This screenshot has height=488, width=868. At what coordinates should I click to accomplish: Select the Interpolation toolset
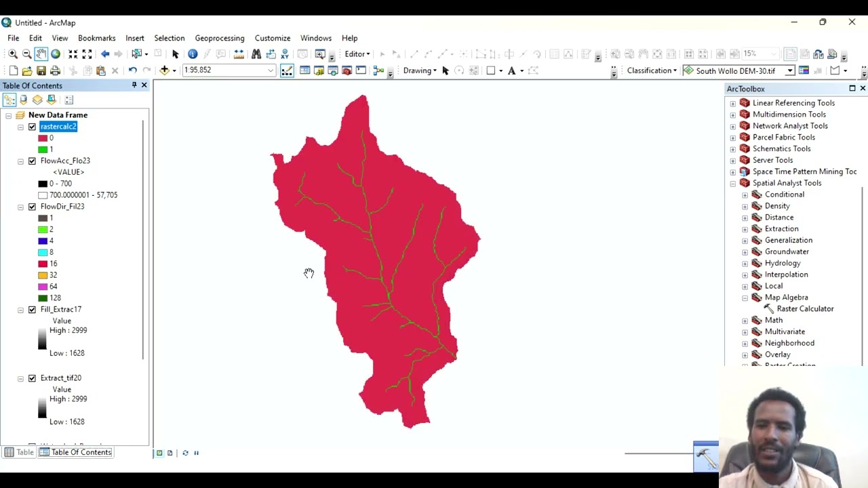(x=786, y=274)
